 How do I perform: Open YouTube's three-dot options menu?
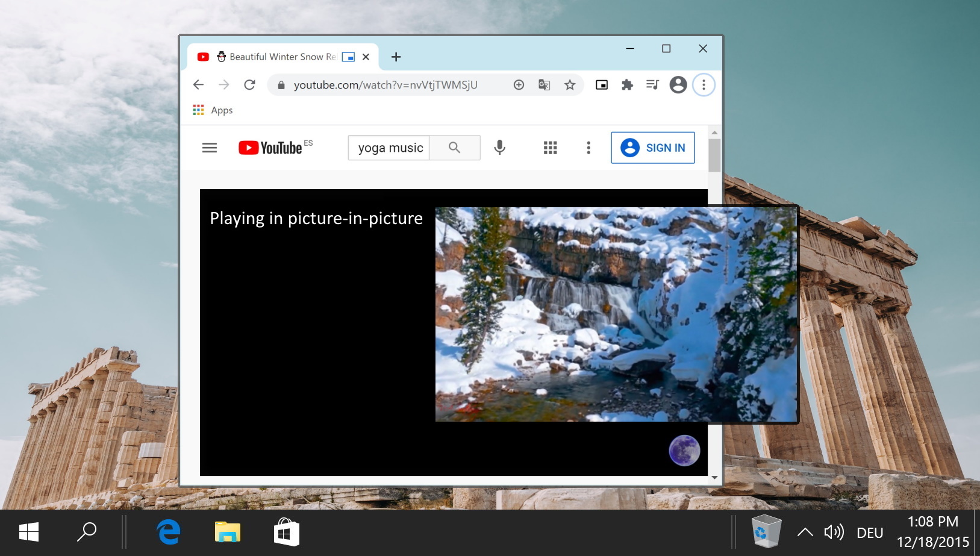(588, 148)
